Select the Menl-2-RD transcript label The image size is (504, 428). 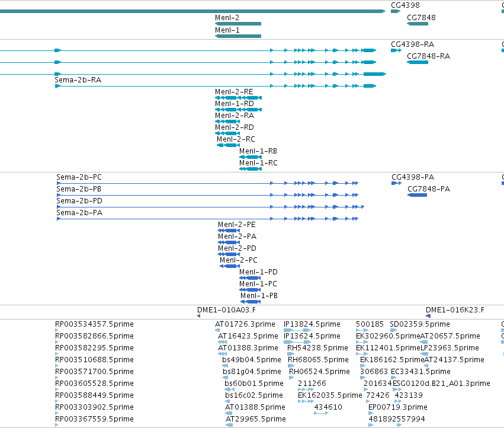click(235, 127)
